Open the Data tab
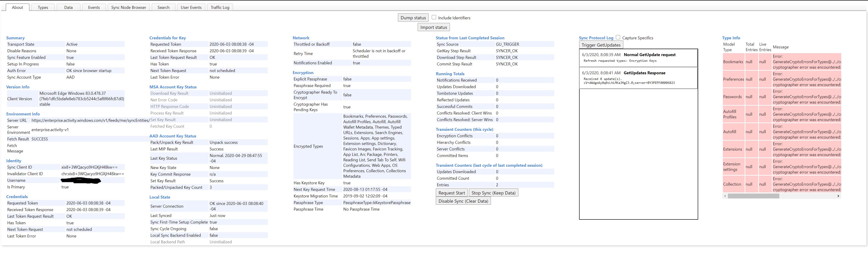Viewport: 868px width, 264px height. (68, 7)
